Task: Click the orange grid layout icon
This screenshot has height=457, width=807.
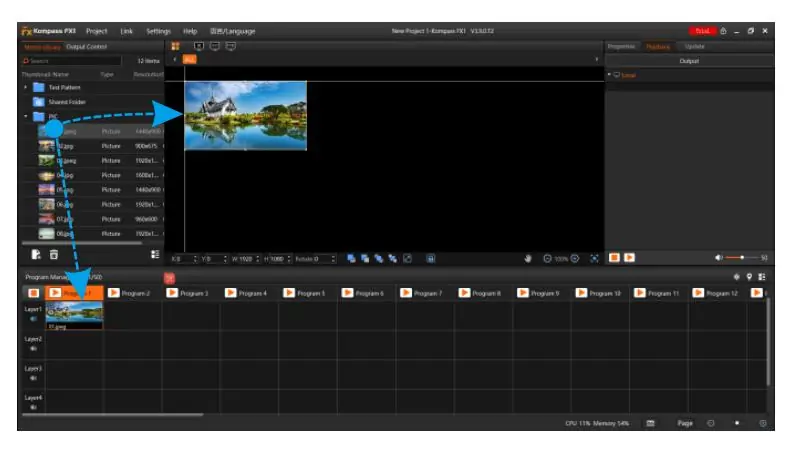Action: 176,46
